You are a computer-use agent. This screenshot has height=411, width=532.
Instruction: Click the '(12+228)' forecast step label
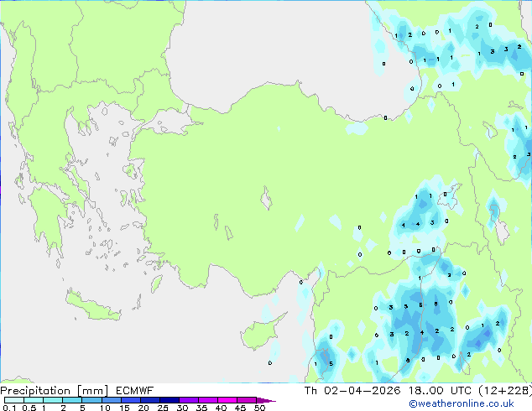[505, 391]
